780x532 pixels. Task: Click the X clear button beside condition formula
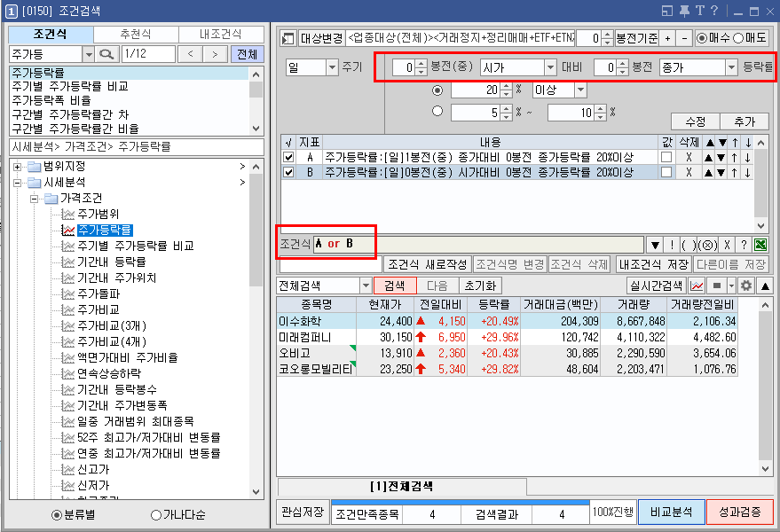727,245
